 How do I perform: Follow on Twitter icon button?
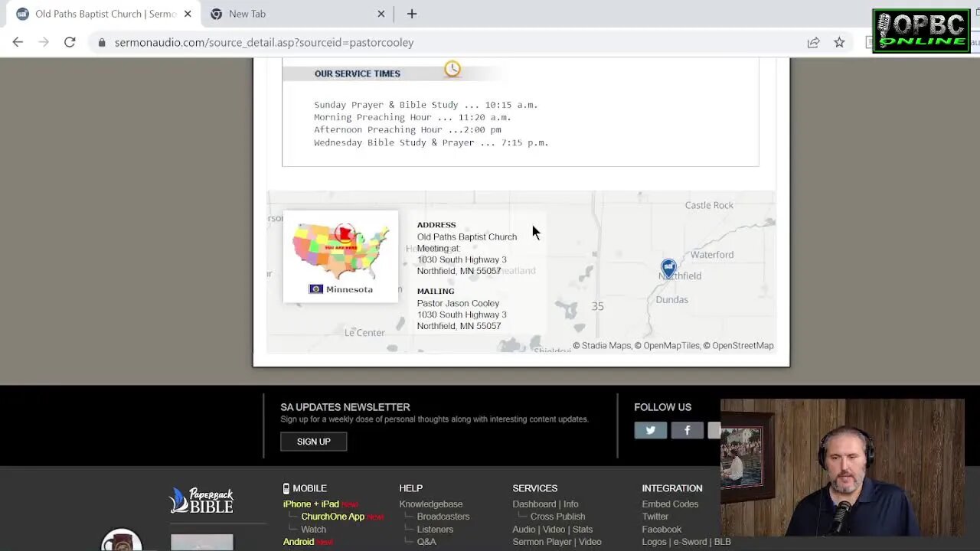[651, 431]
